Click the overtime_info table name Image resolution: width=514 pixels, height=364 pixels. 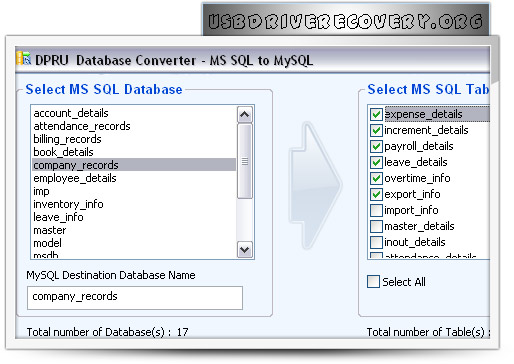[x=417, y=178]
